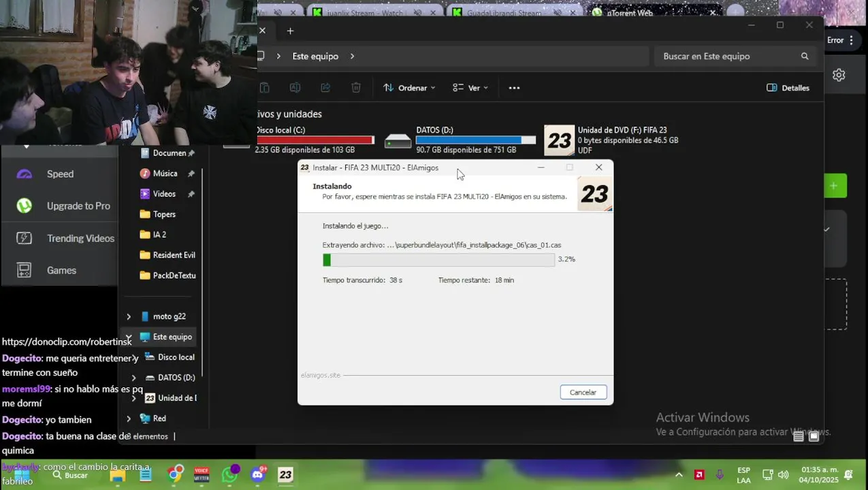Screen dimensions: 868x490
Task: Select Red in the navigation tree
Action: pyautogui.click(x=159, y=419)
